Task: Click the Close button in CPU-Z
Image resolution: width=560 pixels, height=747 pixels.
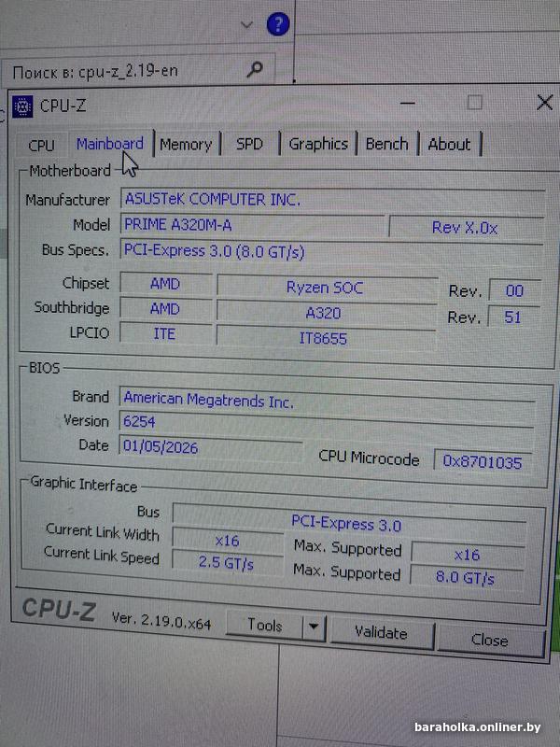Action: click(490, 640)
